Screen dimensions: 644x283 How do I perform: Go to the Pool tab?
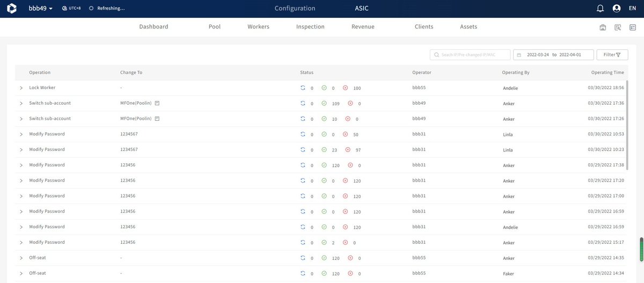tap(214, 26)
